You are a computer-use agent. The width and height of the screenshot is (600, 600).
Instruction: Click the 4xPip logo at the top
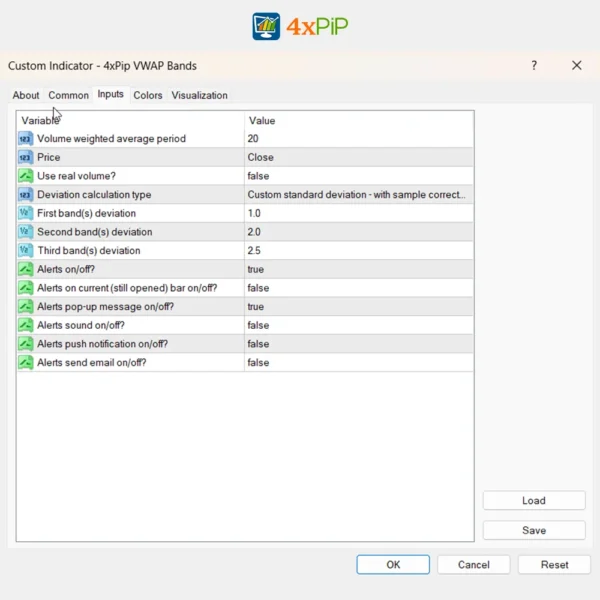point(299,26)
